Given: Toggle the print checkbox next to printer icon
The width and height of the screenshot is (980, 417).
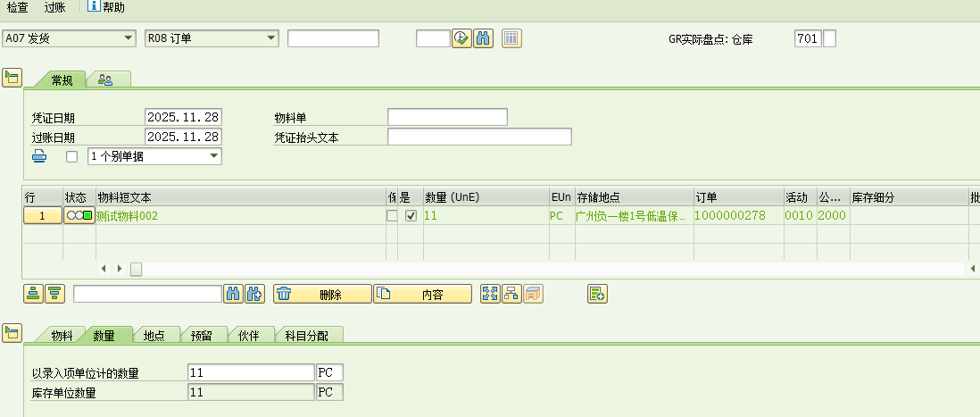Looking at the screenshot, I should click(x=72, y=157).
